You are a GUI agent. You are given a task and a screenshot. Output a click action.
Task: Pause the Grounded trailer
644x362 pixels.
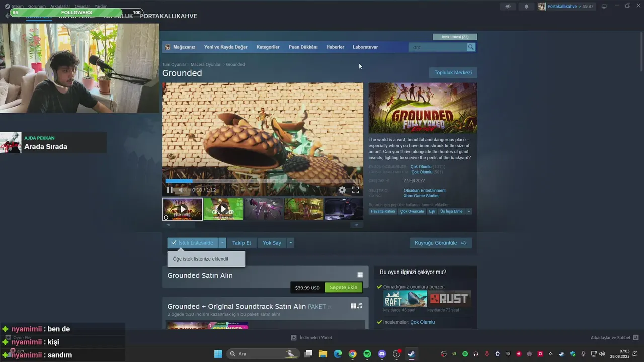tap(170, 190)
